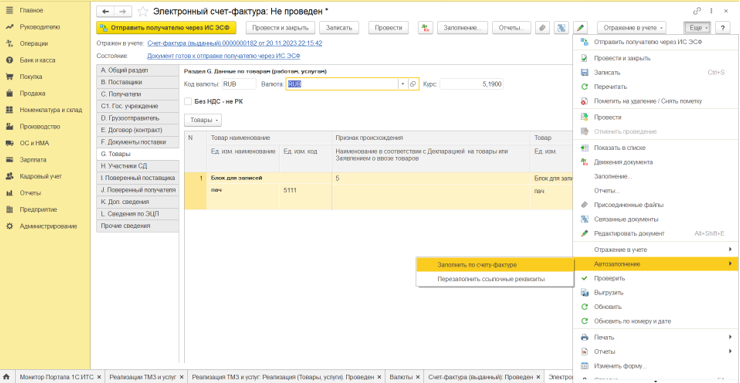Viewport: 740px width, 383px height.
Task: Open the Отражение в учете toolbar dropdown
Action: click(632, 28)
